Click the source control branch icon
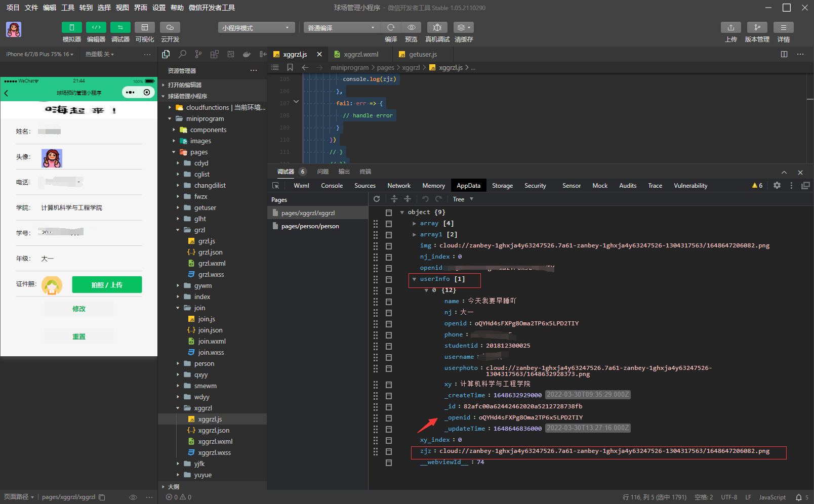This screenshot has height=504, width=814. click(198, 54)
